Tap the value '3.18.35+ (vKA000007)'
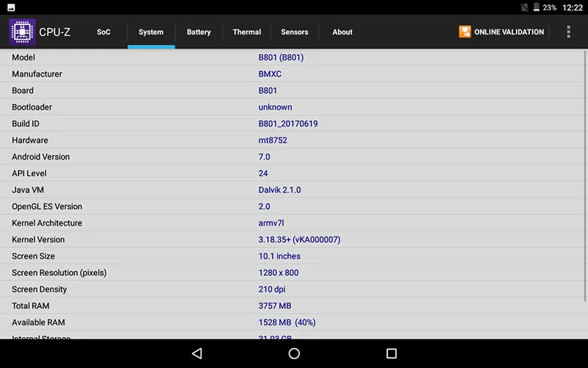This screenshot has height=368, width=588. pyautogui.click(x=299, y=239)
